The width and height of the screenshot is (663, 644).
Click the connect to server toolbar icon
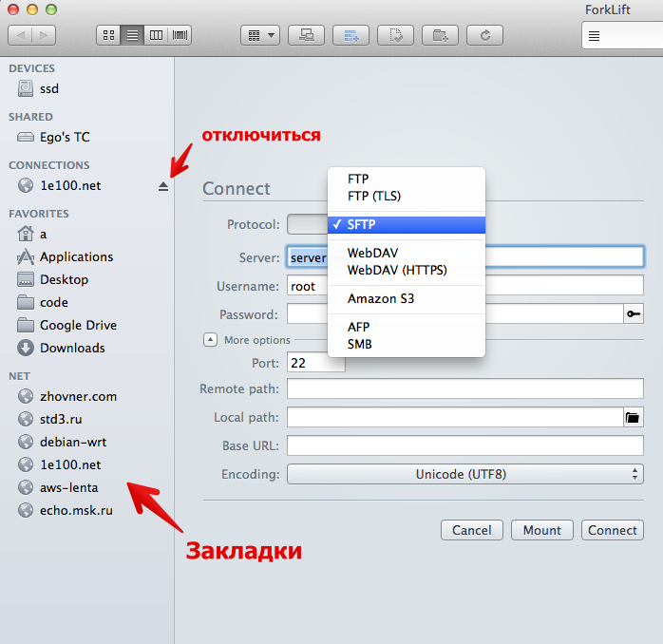coord(307,35)
